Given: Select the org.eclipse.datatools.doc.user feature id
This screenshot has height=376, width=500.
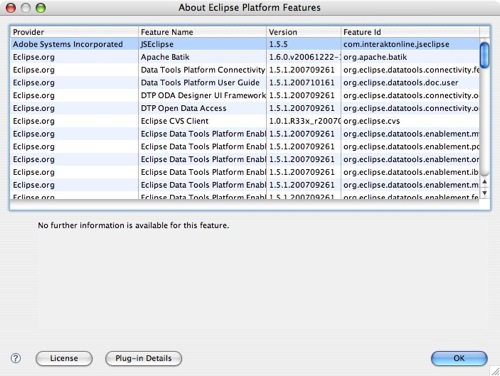Looking at the screenshot, I should pyautogui.click(x=401, y=83).
